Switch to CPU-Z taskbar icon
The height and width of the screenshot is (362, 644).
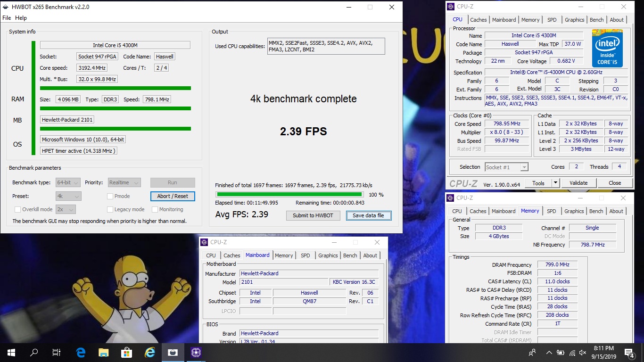tap(196, 352)
